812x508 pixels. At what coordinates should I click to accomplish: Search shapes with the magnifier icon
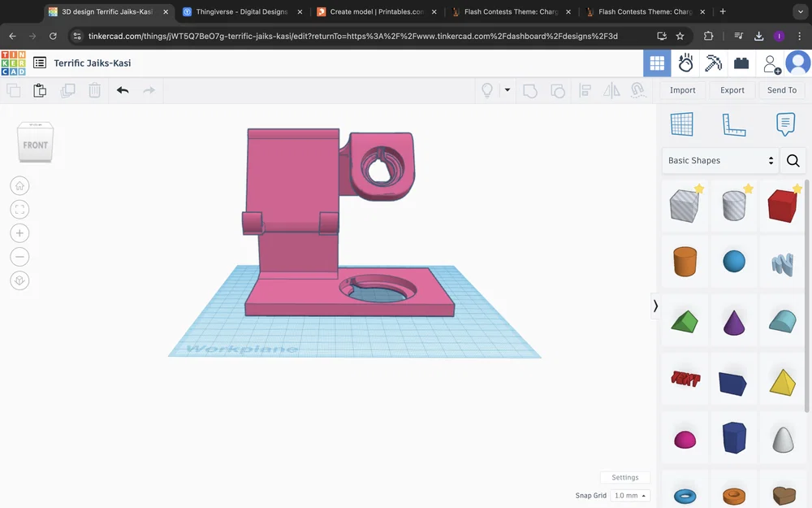point(793,161)
